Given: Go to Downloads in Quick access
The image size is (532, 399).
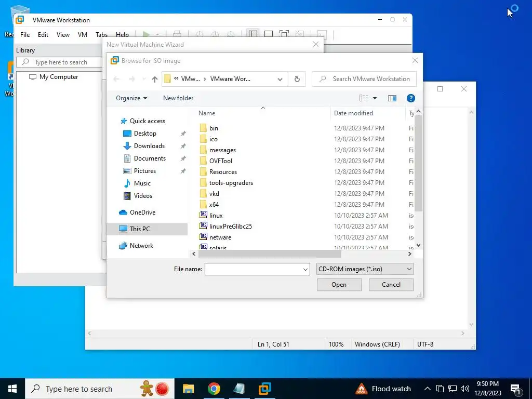Looking at the screenshot, I should pyautogui.click(x=149, y=146).
